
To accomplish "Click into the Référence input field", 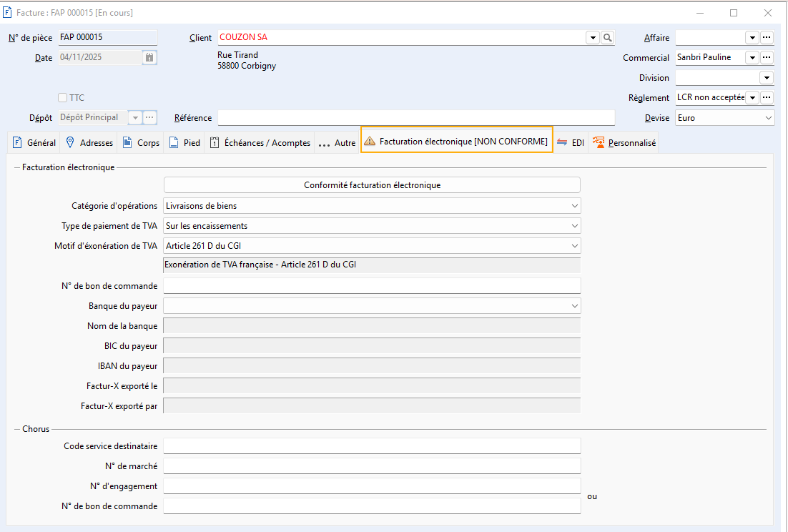I will point(415,118).
